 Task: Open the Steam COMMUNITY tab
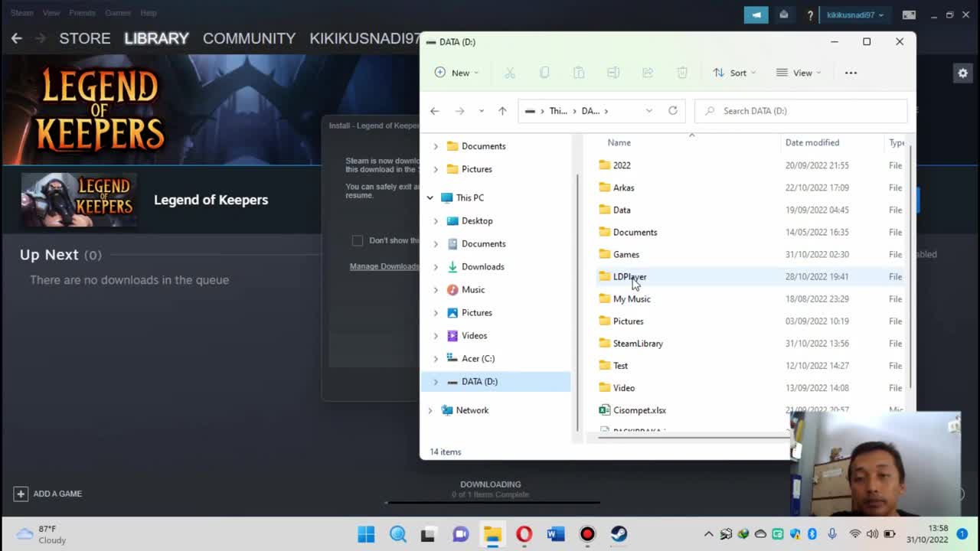point(249,38)
